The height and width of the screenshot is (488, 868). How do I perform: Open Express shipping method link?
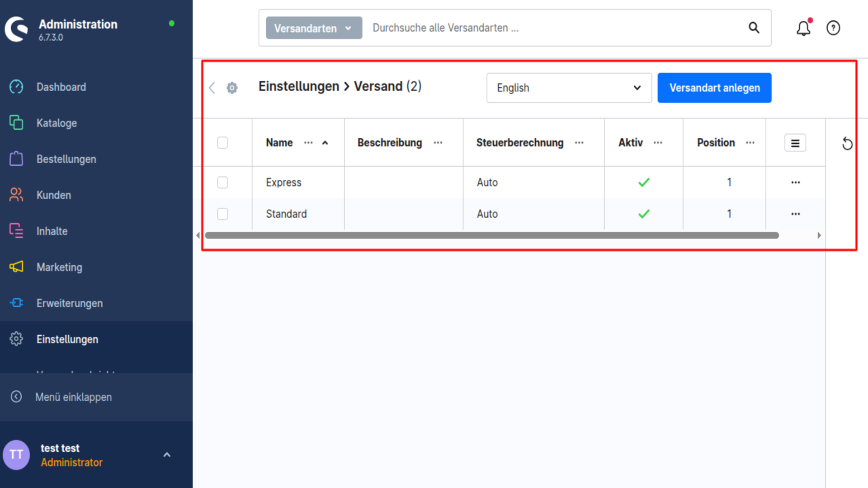pyautogui.click(x=283, y=183)
